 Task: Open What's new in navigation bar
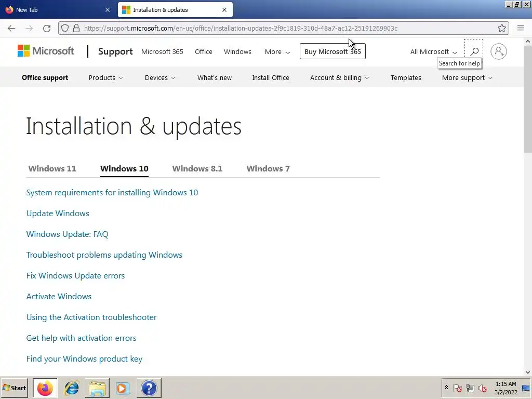[215, 78]
